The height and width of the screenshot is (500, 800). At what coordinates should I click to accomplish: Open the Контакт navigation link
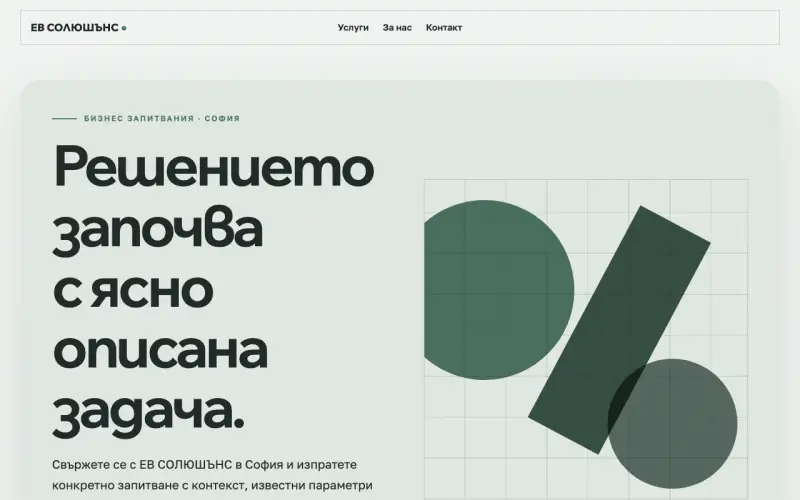[444, 28]
